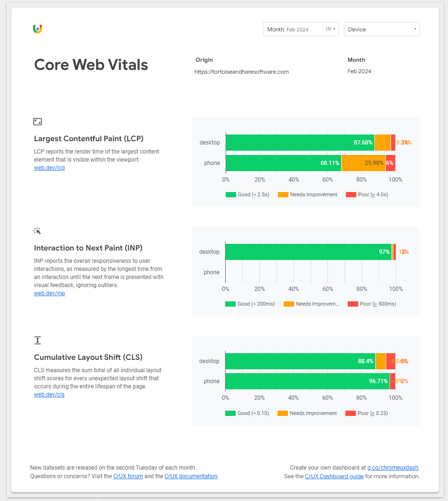The height and width of the screenshot is (501, 448).
Task: Click green Good legend swatch in LCP chart
Action: [x=230, y=194]
